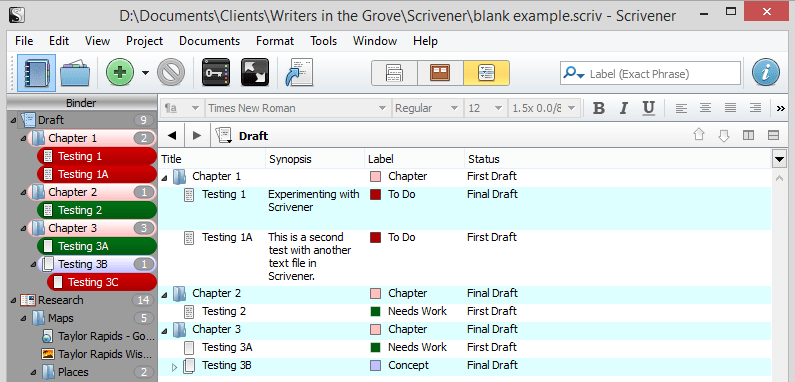
Task: Open the paragraph style preset dropdown
Action: point(182,108)
